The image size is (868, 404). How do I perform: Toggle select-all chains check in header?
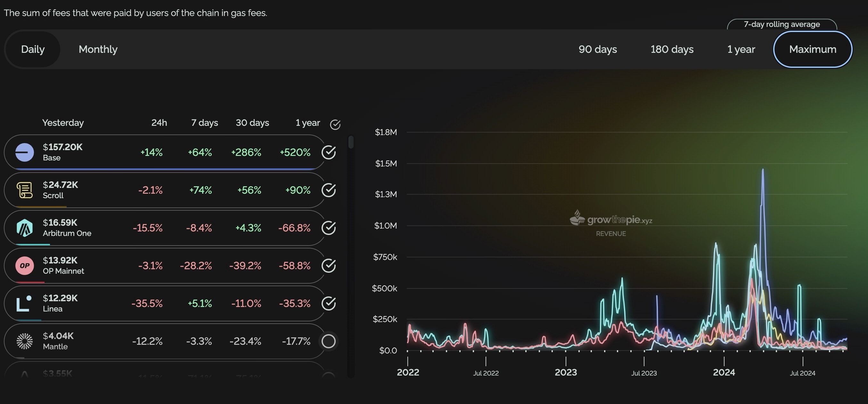(335, 125)
